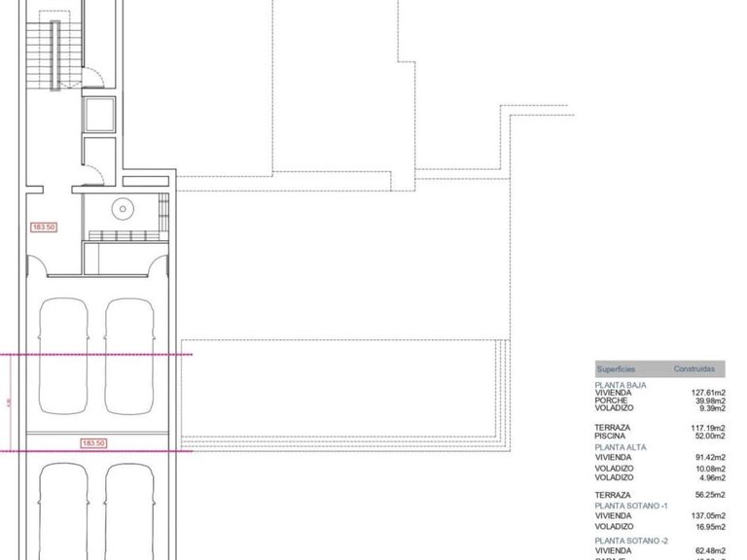Select the value '39.98m2'
This screenshot has height=560, width=747.
tap(710, 401)
